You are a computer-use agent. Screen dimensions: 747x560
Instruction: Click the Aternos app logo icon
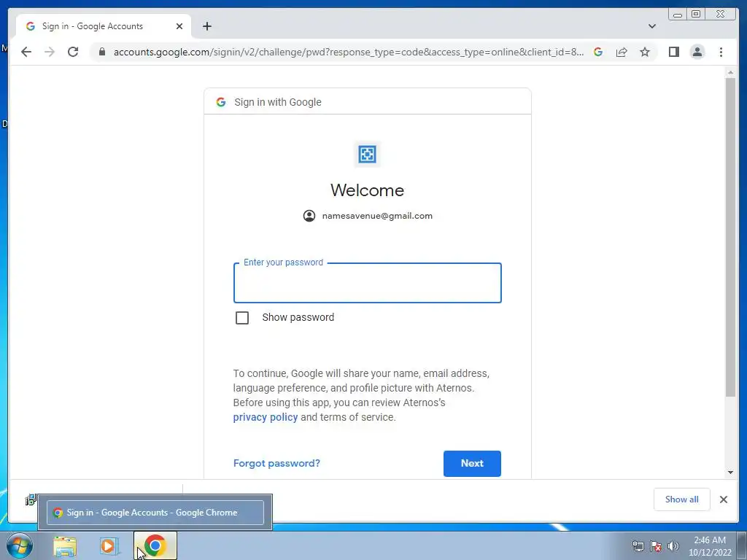click(x=368, y=155)
